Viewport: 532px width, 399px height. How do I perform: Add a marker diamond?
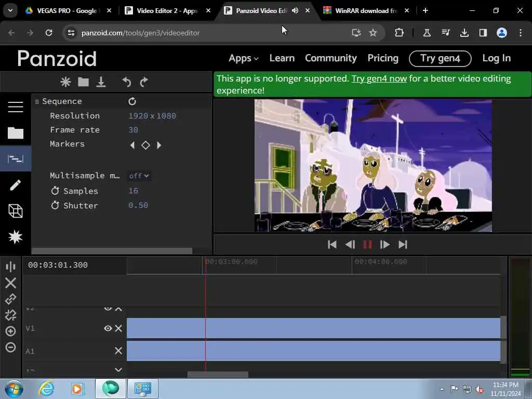tap(145, 145)
